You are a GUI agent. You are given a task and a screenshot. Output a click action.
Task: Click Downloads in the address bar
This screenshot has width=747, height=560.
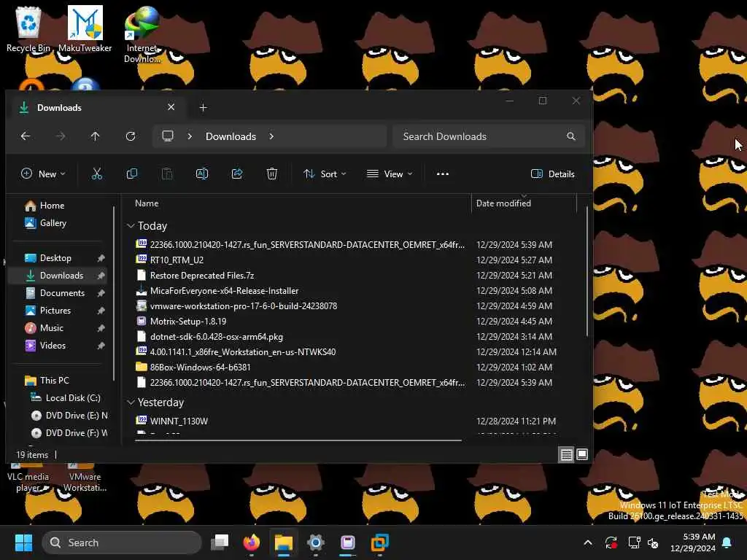tap(231, 136)
